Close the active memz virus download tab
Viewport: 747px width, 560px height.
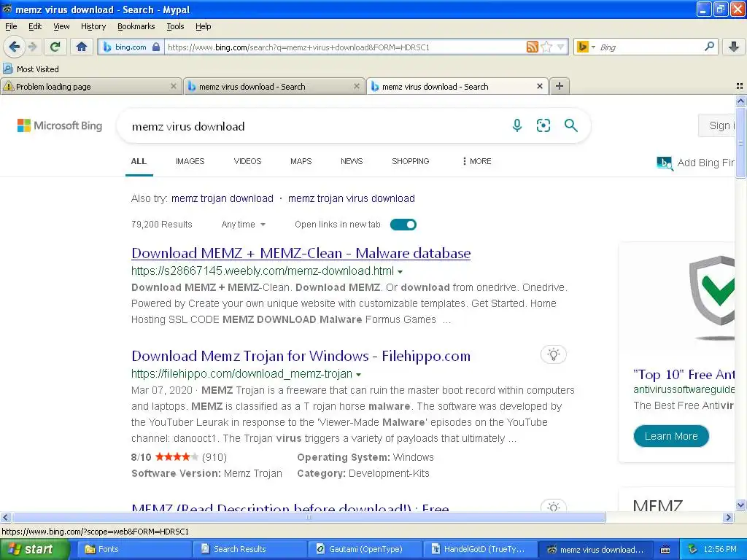coord(540,86)
